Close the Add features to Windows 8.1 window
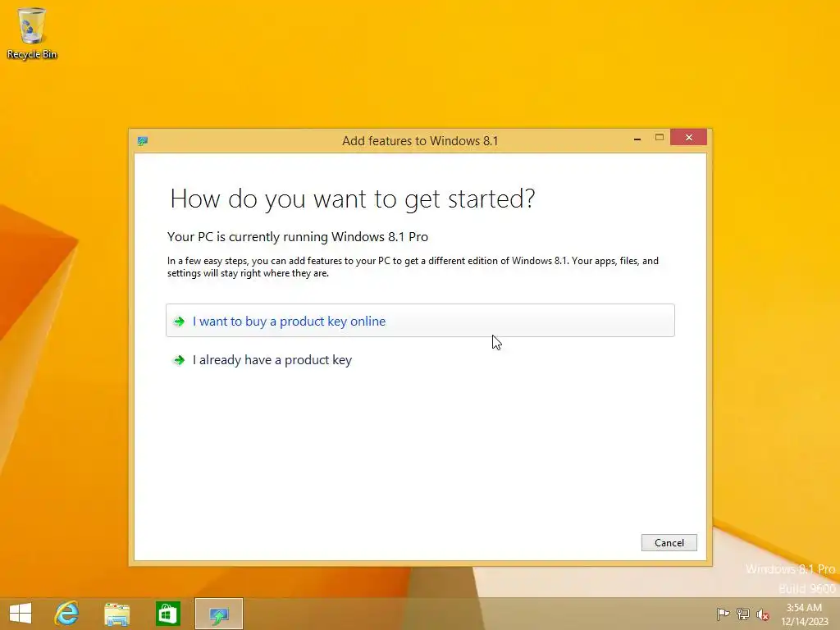The height and width of the screenshot is (630, 840). (688, 138)
